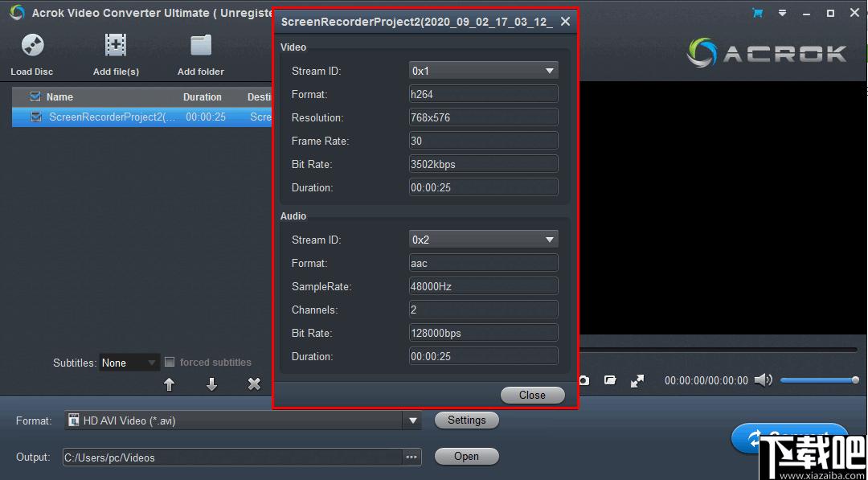
Task: Click the 00:00:25 duration cell in file list
Action: [206, 117]
